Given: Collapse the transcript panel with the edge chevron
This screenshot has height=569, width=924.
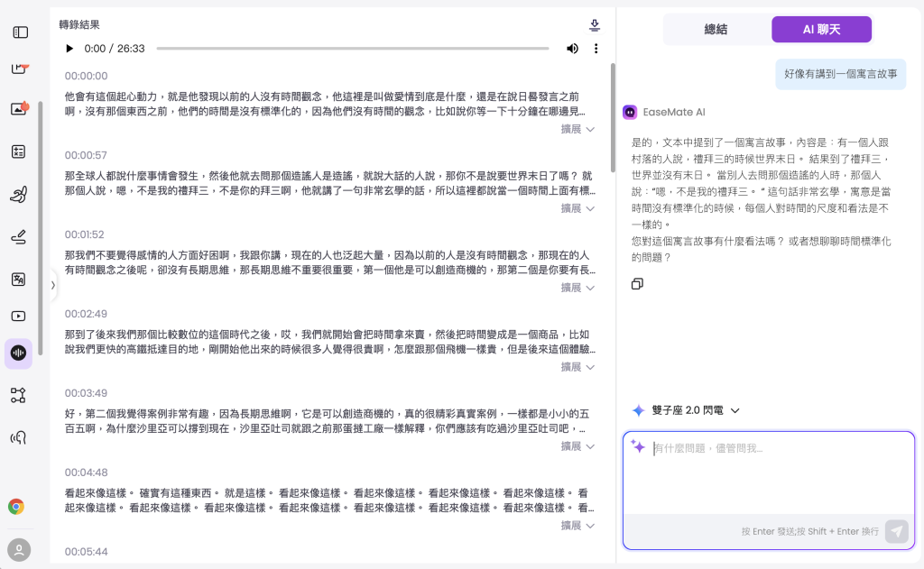Looking at the screenshot, I should tap(52, 285).
